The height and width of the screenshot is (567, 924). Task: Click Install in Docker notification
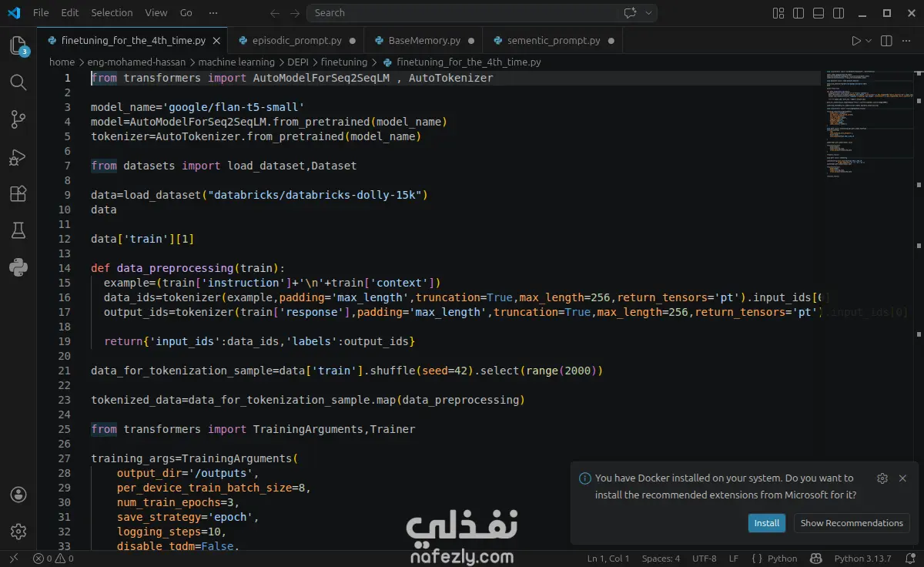pos(767,523)
